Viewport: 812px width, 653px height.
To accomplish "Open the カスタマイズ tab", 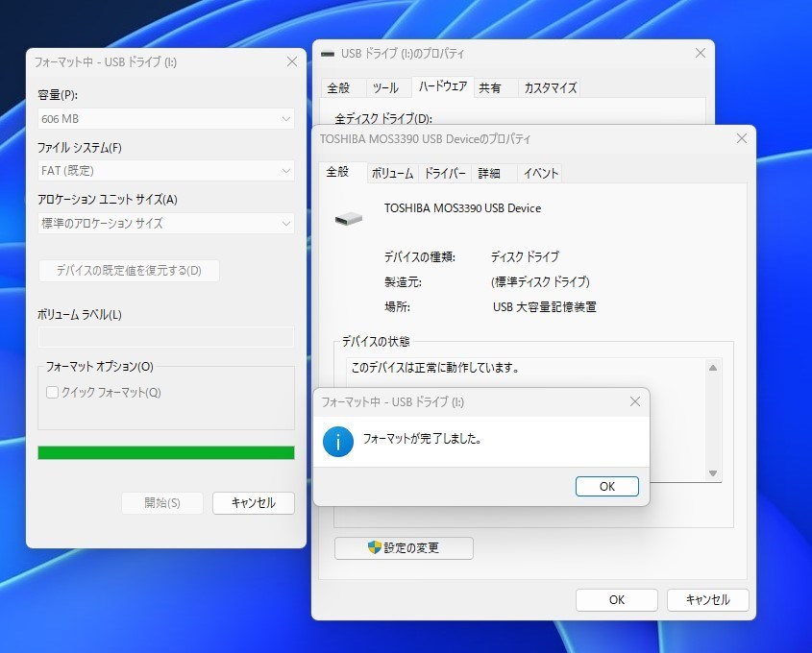I will tap(552, 87).
